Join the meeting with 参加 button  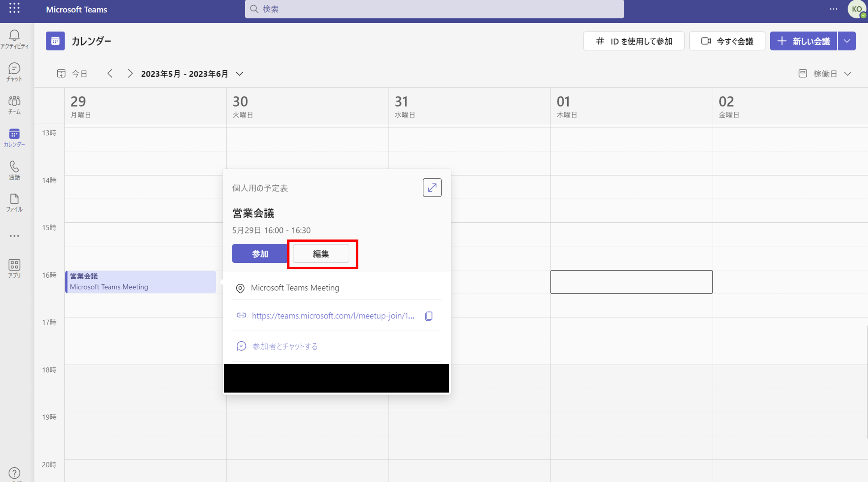click(x=260, y=254)
